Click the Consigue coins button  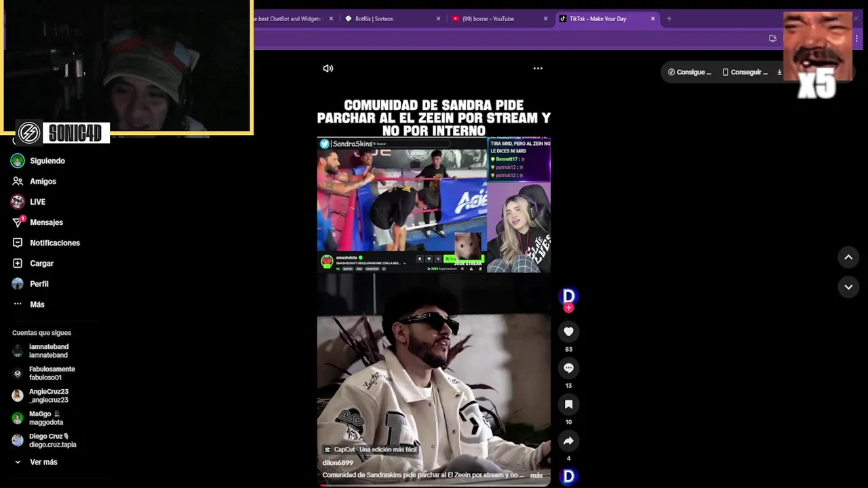click(x=689, y=72)
